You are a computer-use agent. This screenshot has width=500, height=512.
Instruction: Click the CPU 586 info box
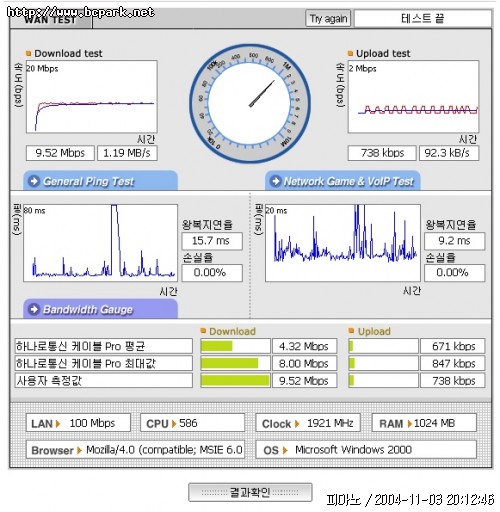click(193, 423)
